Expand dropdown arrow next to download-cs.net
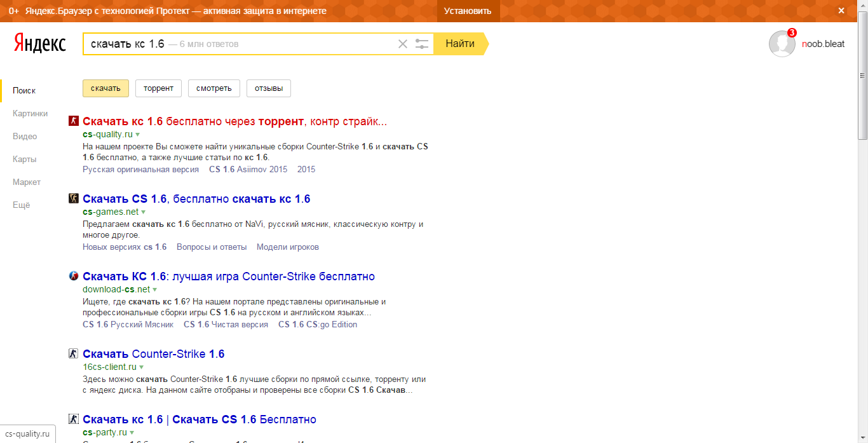The image size is (868, 443). (155, 290)
